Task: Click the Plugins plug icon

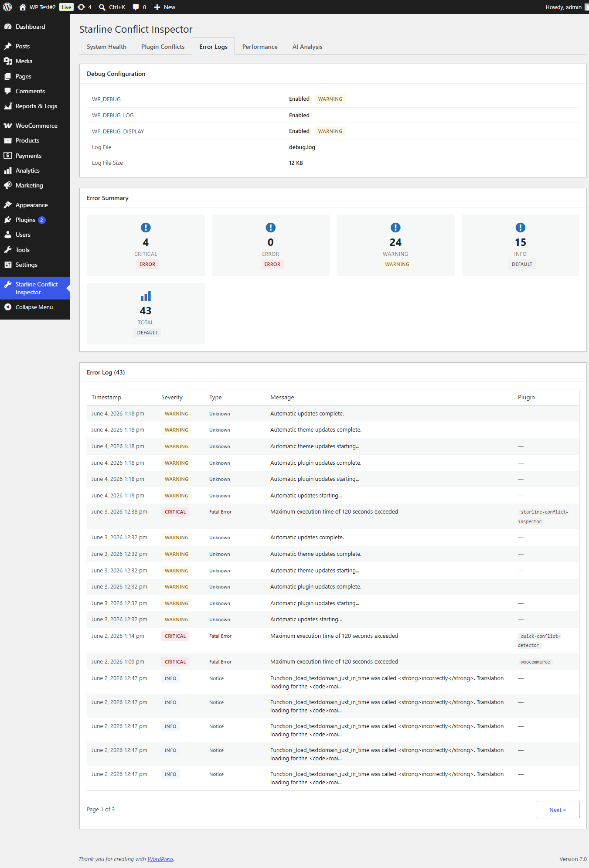Action: click(8, 220)
